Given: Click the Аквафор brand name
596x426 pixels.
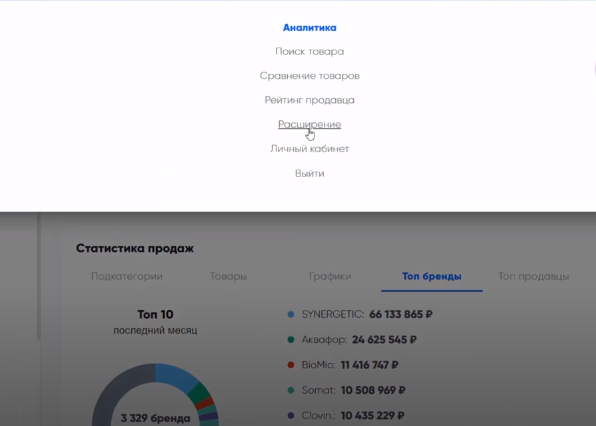Looking at the screenshot, I should click(x=324, y=340).
